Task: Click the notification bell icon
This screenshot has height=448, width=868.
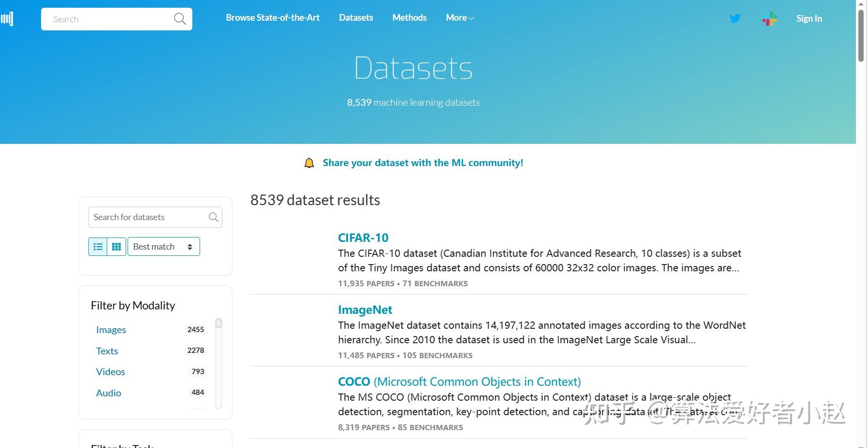Action: pyautogui.click(x=309, y=163)
